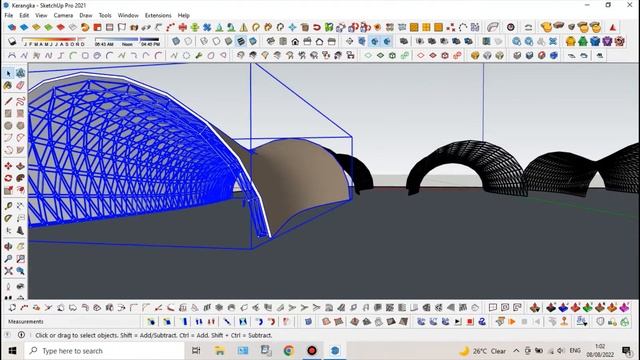Click the Zoom Extents tool
Image resolution: width=640 pixels, height=360 pixels.
[x=9, y=271]
